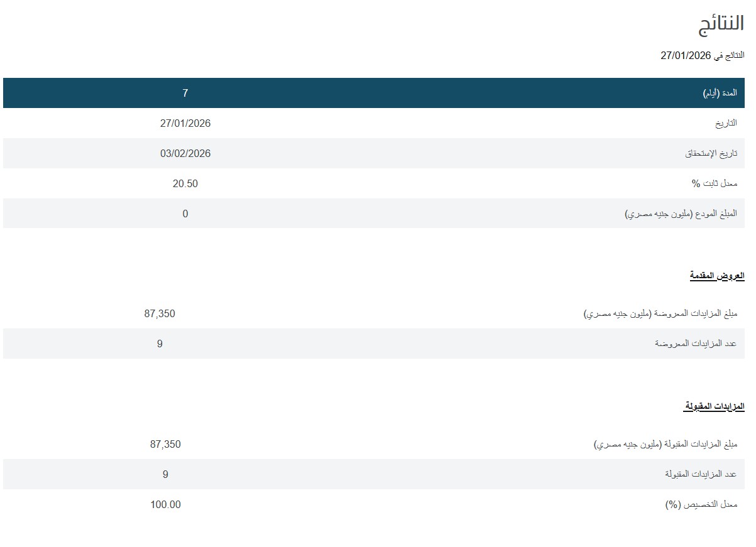Click the main النتائج page heading

pyautogui.click(x=721, y=24)
